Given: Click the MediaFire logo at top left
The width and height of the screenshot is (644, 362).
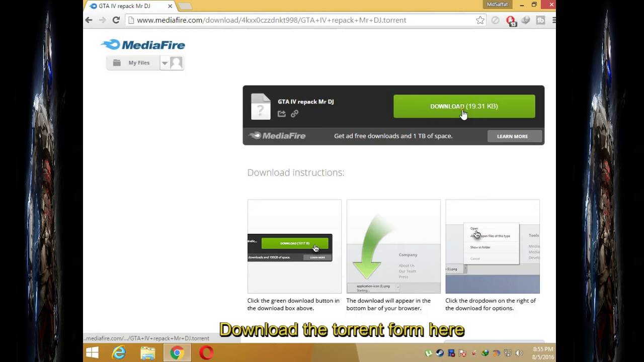Looking at the screenshot, I should point(143,45).
